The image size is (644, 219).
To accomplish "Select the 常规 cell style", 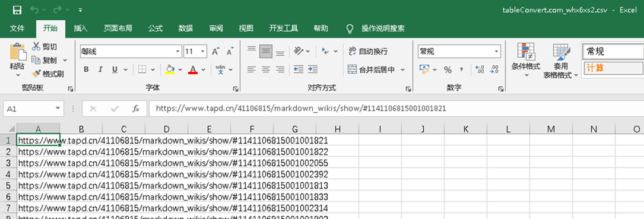I will click(x=613, y=52).
